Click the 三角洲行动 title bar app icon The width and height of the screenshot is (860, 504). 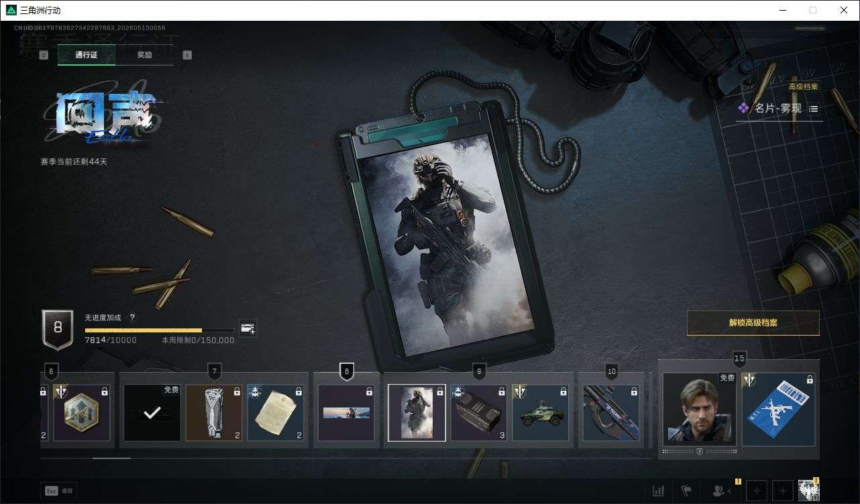click(11, 10)
